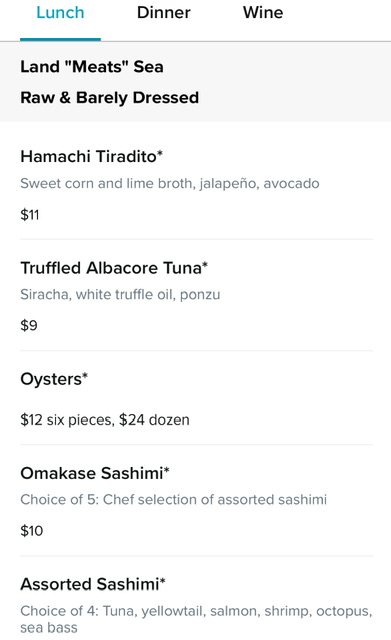
Task: Tap the Choice of 4 sashimi description
Action: click(196, 619)
